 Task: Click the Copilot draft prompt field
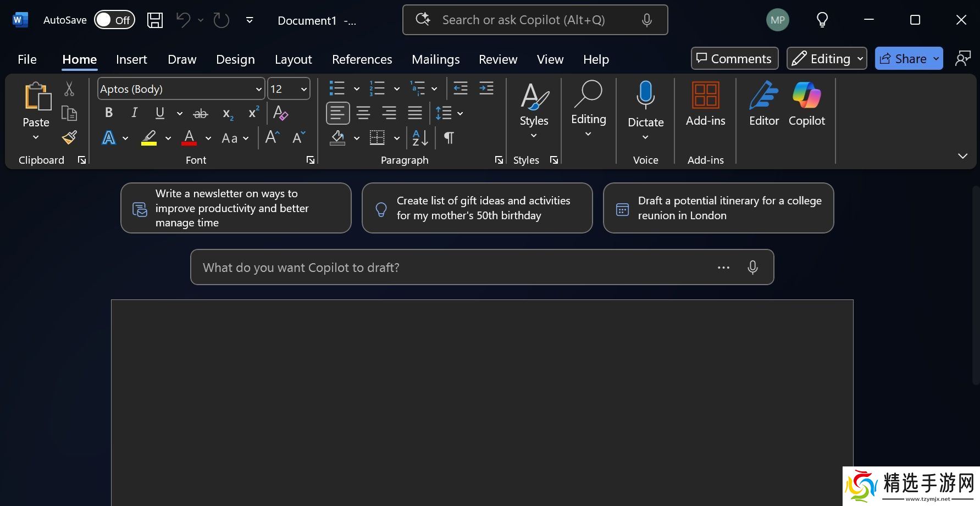(x=451, y=268)
